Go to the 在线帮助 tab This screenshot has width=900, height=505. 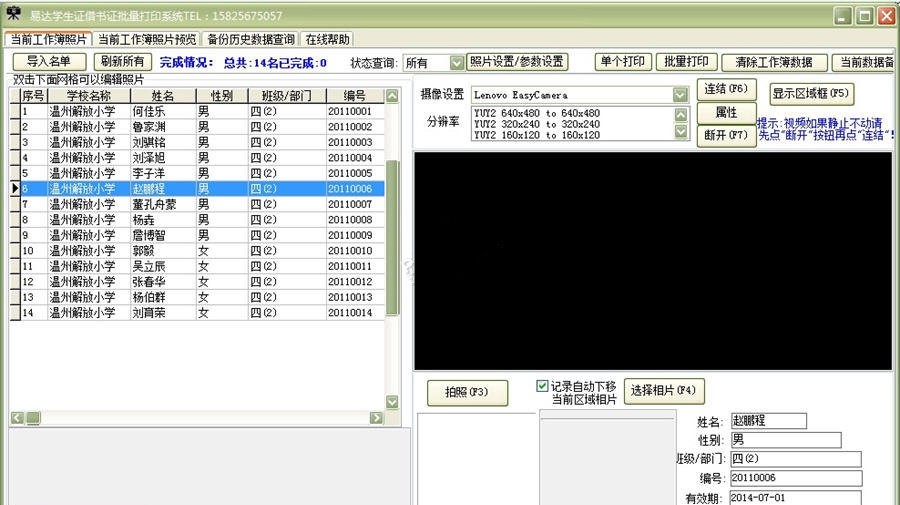(x=327, y=40)
